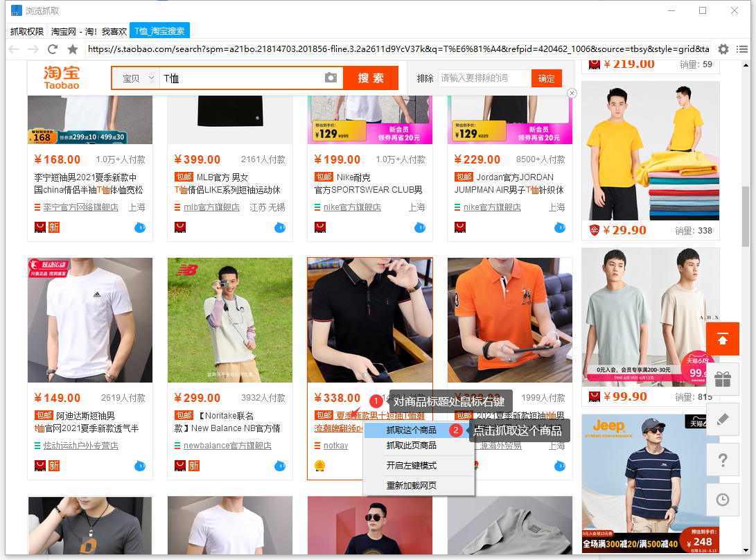Image resolution: width=756 pixels, height=560 pixels.
Task: Click the ¥338.00 price text
Action: coord(337,399)
